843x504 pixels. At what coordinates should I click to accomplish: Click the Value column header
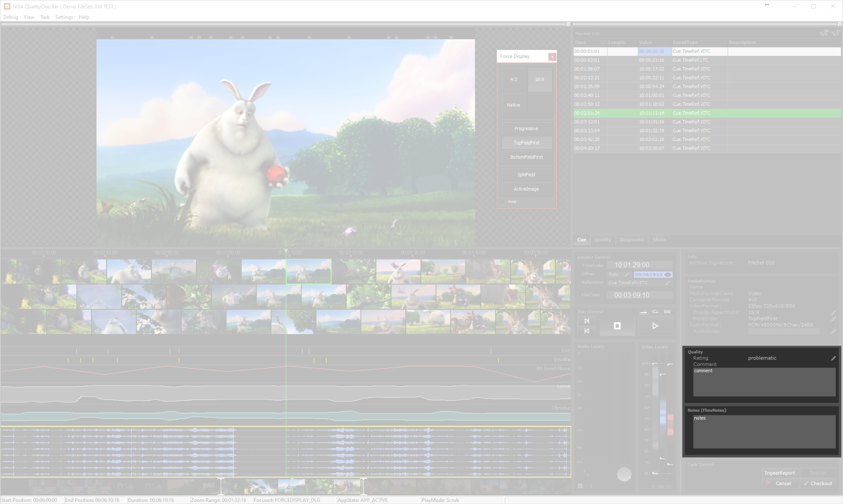click(645, 43)
